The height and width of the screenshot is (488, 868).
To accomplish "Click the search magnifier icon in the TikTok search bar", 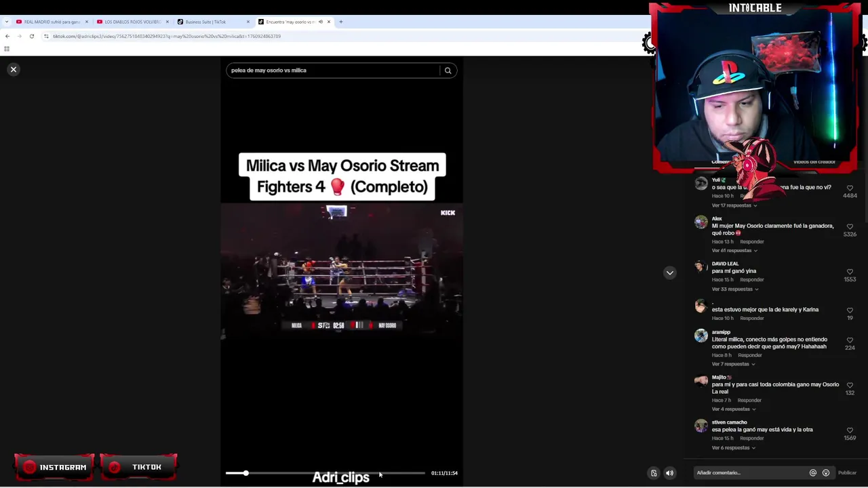I will point(448,70).
